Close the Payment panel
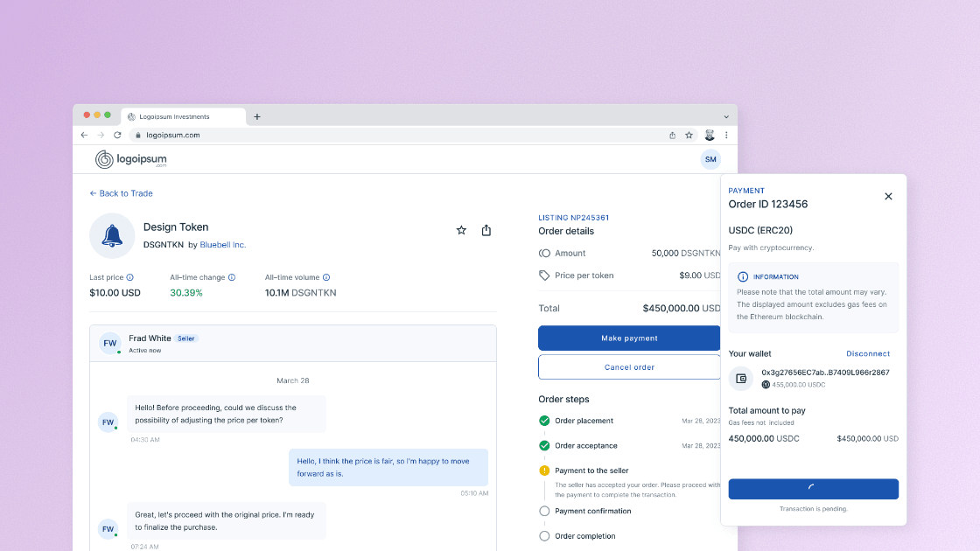The width and height of the screenshot is (980, 551). 888,196
